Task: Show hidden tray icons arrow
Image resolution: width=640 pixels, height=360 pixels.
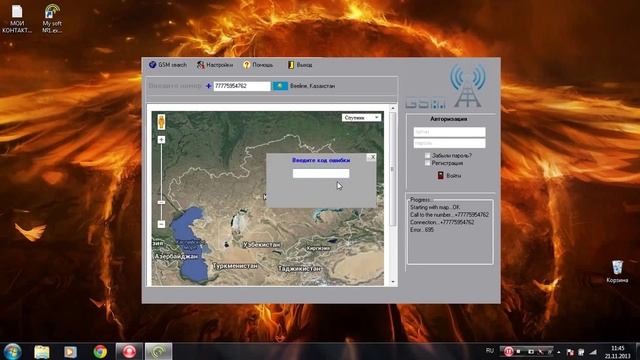Action: 558,352
